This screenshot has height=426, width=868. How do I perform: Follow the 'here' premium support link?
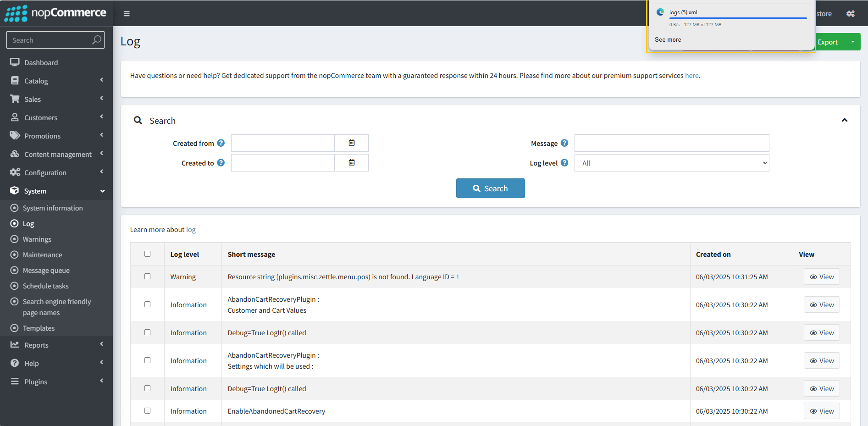(691, 76)
